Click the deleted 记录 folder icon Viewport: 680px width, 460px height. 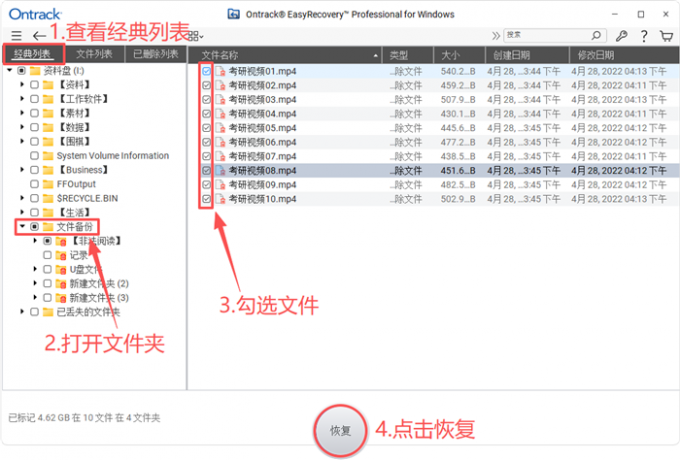click(x=61, y=255)
